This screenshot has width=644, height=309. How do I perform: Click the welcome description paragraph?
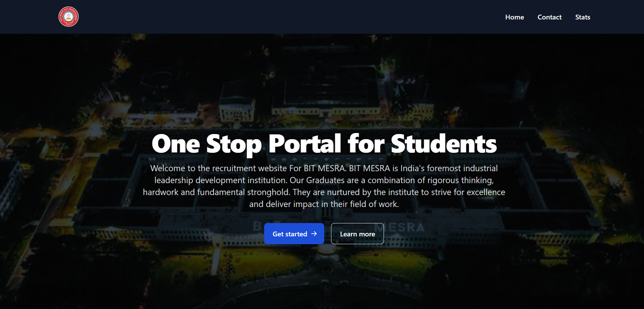pyautogui.click(x=324, y=186)
